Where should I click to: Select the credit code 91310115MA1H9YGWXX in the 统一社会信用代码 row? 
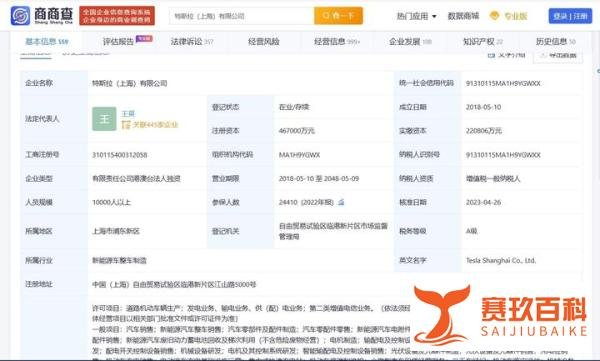click(x=503, y=83)
